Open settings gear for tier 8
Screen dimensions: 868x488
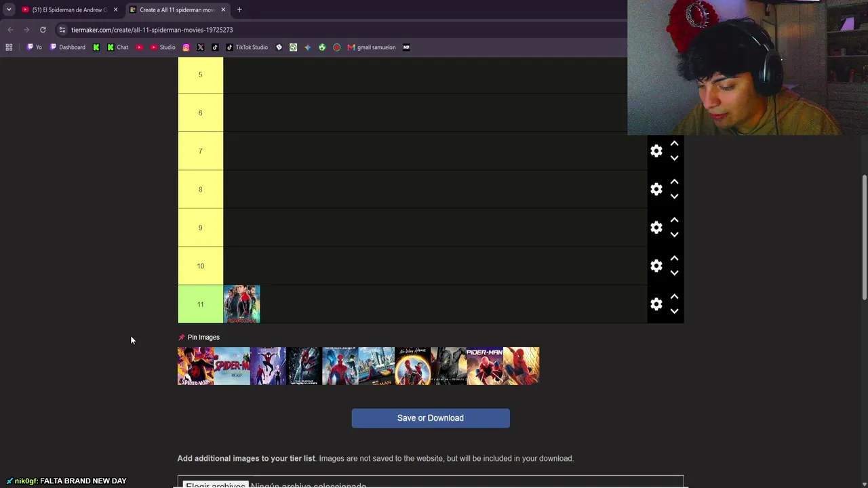pos(656,190)
